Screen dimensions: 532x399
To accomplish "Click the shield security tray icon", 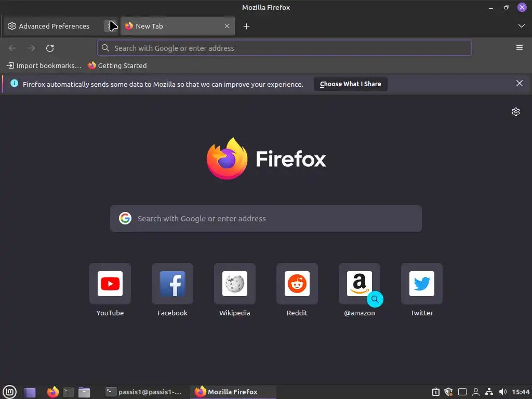I will 448,392.
